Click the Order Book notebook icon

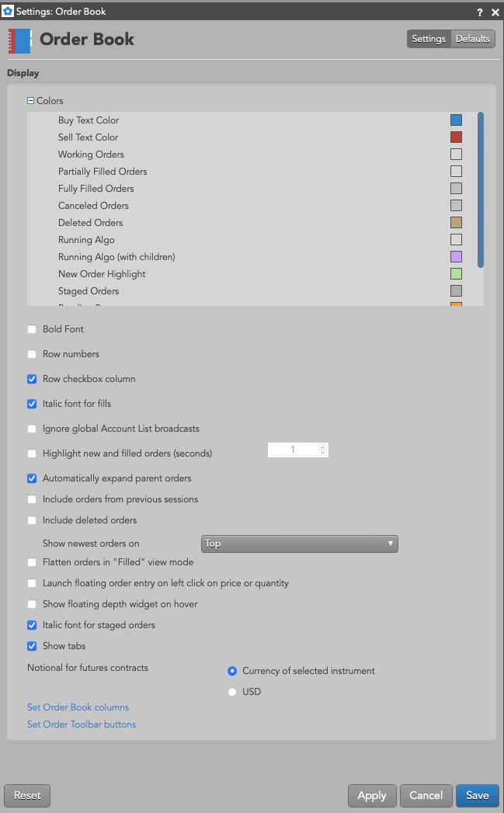tap(19, 41)
